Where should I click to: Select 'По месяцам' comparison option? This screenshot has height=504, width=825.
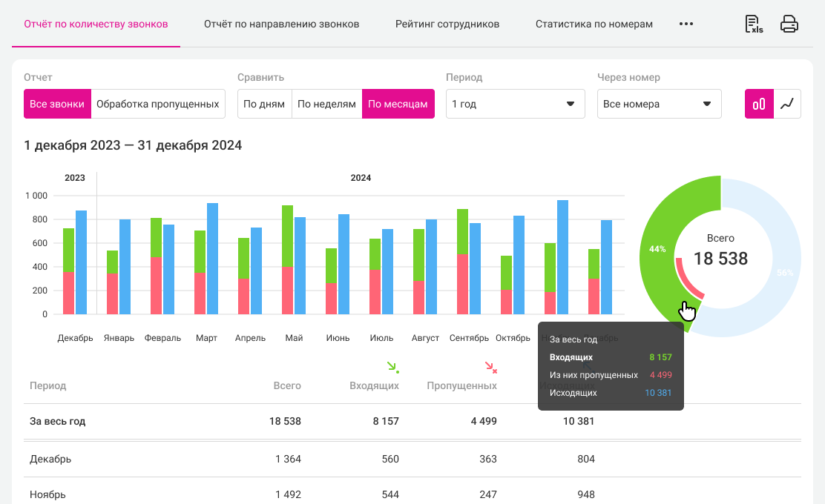tap(398, 104)
